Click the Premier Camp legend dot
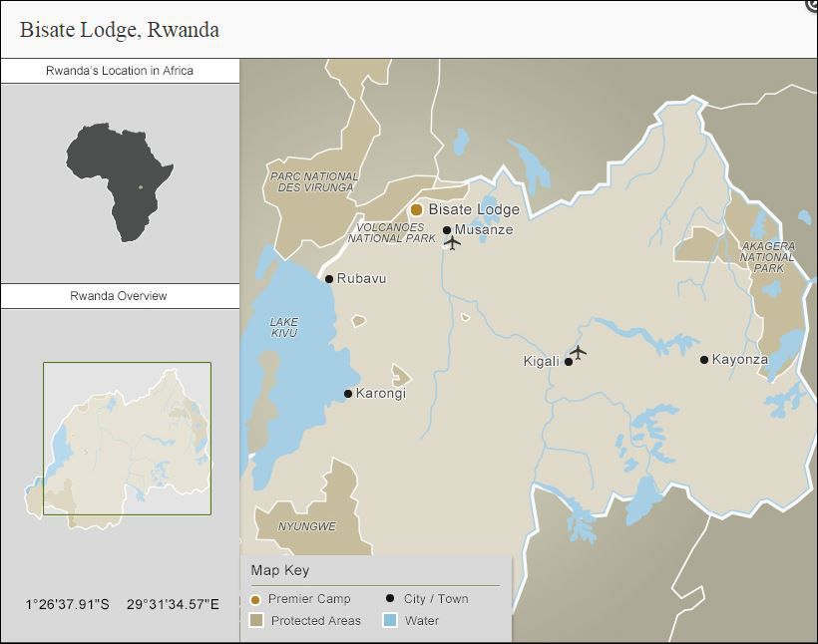Viewport: 818px width, 644px height. point(255,600)
